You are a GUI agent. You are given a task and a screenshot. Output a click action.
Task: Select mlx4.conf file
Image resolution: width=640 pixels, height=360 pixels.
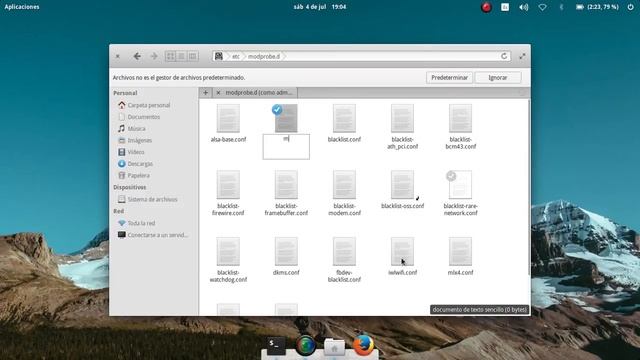(x=460, y=256)
